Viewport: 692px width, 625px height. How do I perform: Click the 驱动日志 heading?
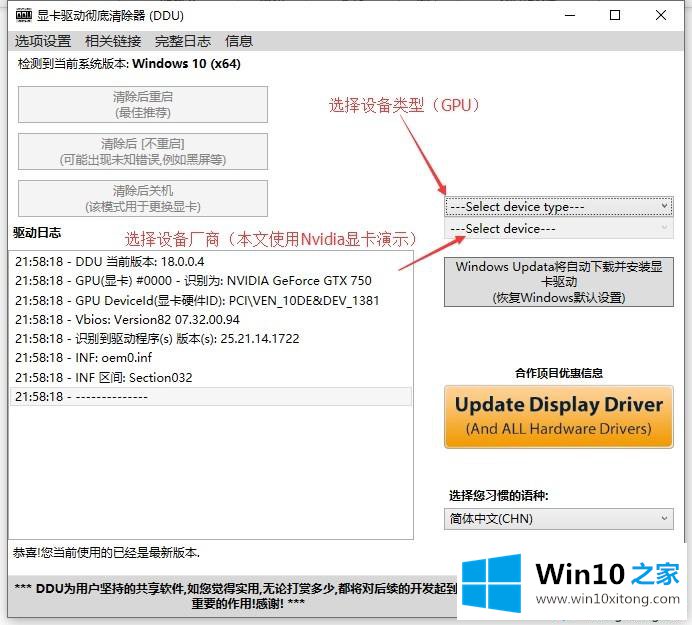coord(37,233)
